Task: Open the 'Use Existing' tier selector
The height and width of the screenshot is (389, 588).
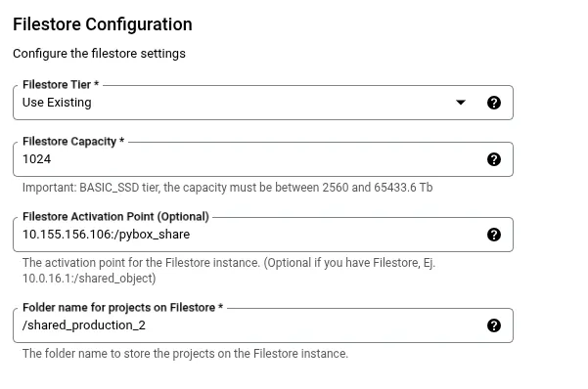Action: point(263,103)
